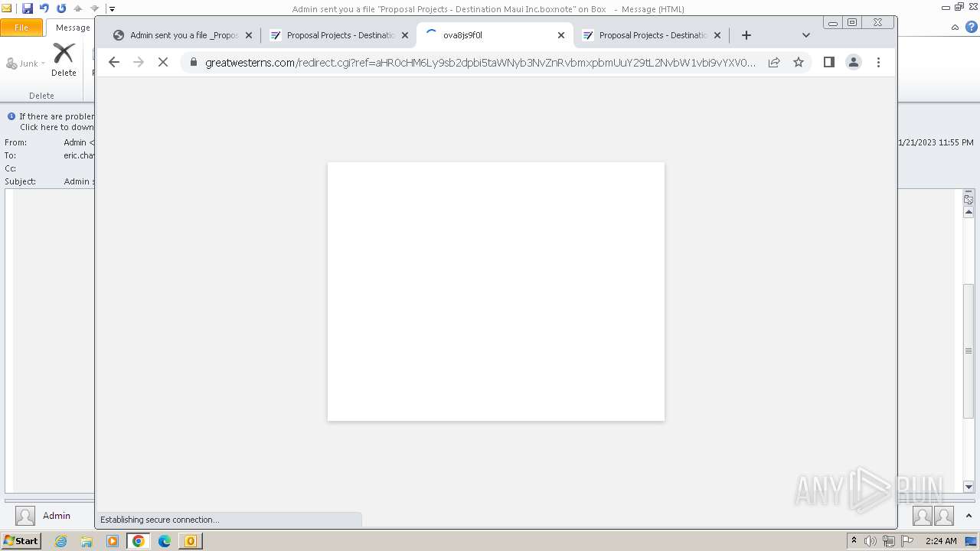Click the info bar message in Outlook
980x551 pixels.
(x=50, y=122)
